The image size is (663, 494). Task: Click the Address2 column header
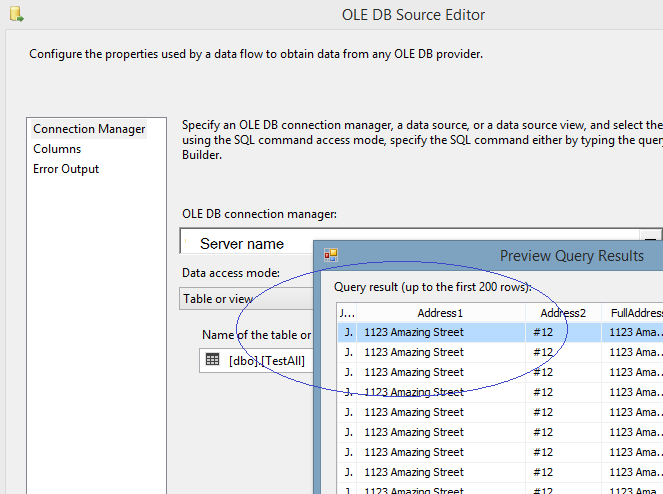563,313
